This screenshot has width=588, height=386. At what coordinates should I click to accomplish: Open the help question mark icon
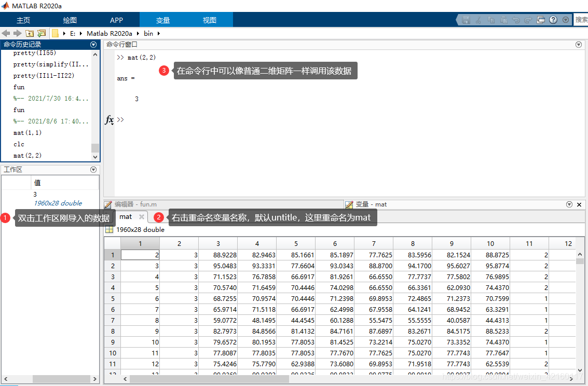click(553, 20)
